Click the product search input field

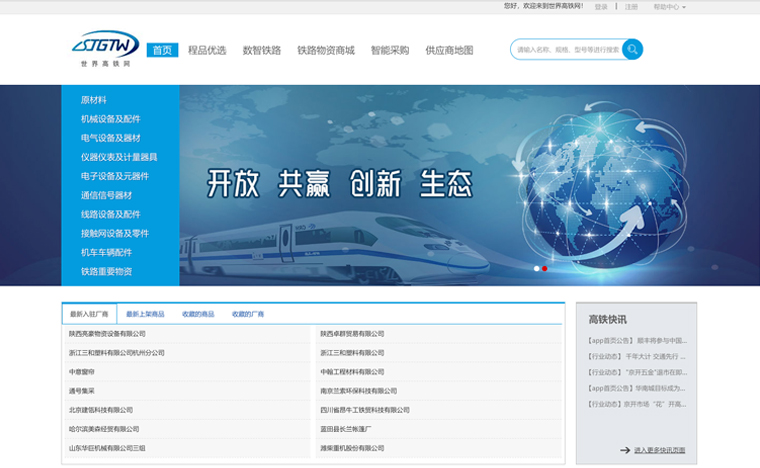point(567,49)
